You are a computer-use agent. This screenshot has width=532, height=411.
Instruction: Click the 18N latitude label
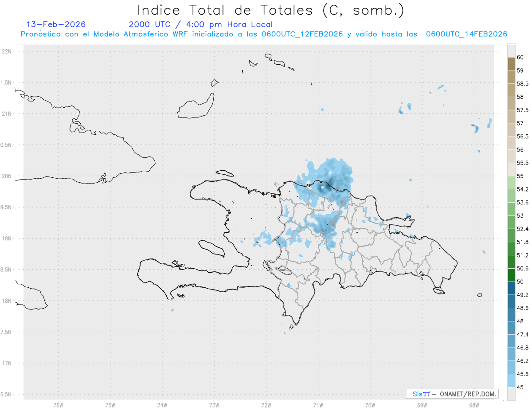click(x=8, y=301)
